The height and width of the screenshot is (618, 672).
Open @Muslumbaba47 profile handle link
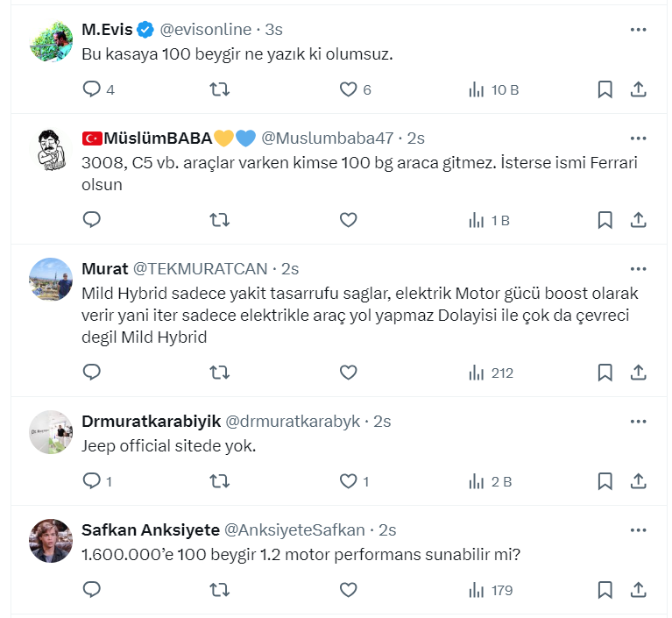(x=328, y=139)
